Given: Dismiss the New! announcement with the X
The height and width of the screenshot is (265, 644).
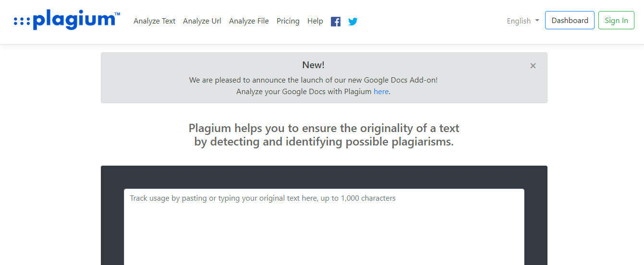Looking at the screenshot, I should coord(533,66).
